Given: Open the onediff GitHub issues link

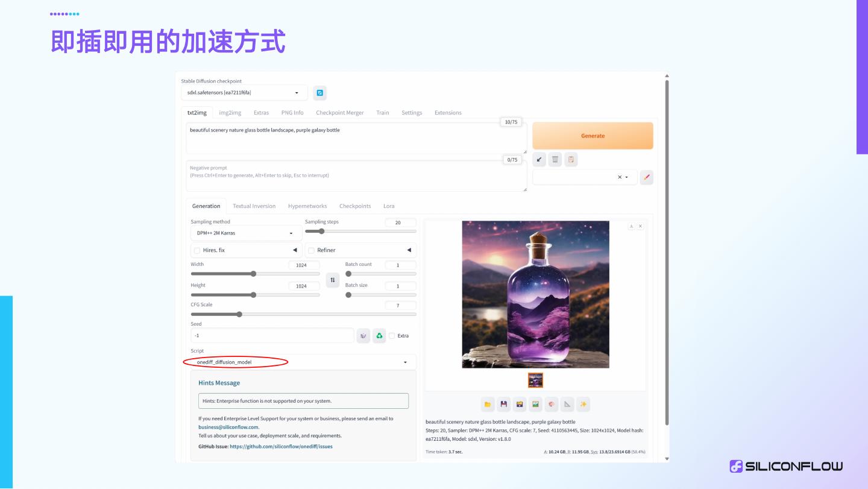Looking at the screenshot, I should (281, 447).
